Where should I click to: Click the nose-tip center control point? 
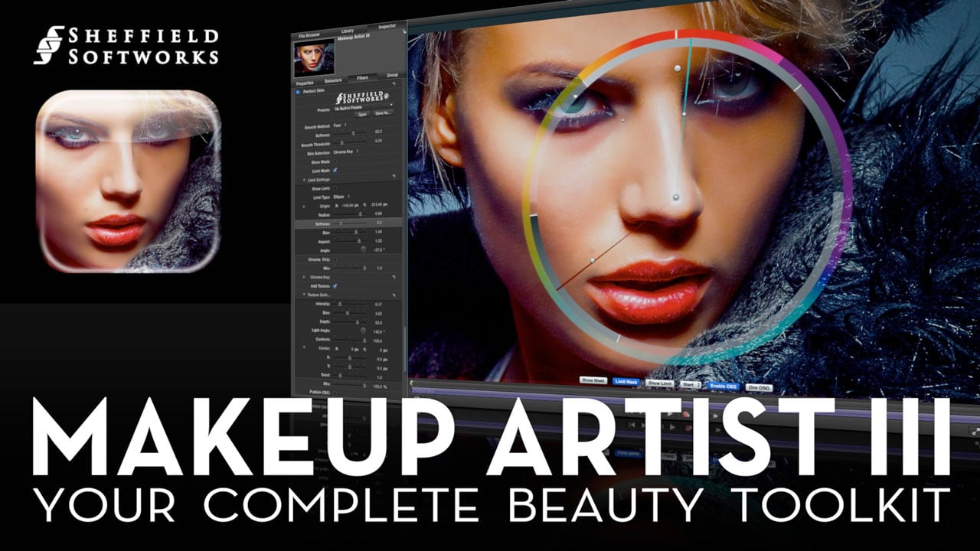click(x=676, y=198)
